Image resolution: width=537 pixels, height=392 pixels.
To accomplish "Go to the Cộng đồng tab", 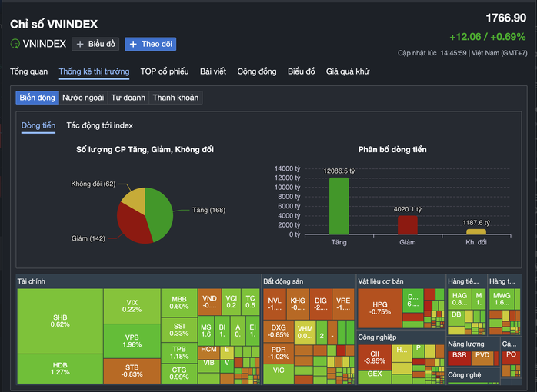I will click(x=256, y=71).
